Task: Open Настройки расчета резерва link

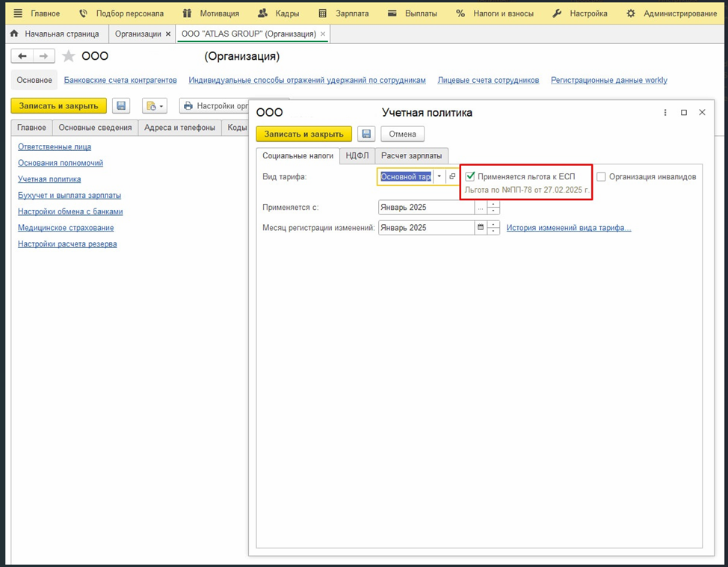Action: tap(67, 244)
